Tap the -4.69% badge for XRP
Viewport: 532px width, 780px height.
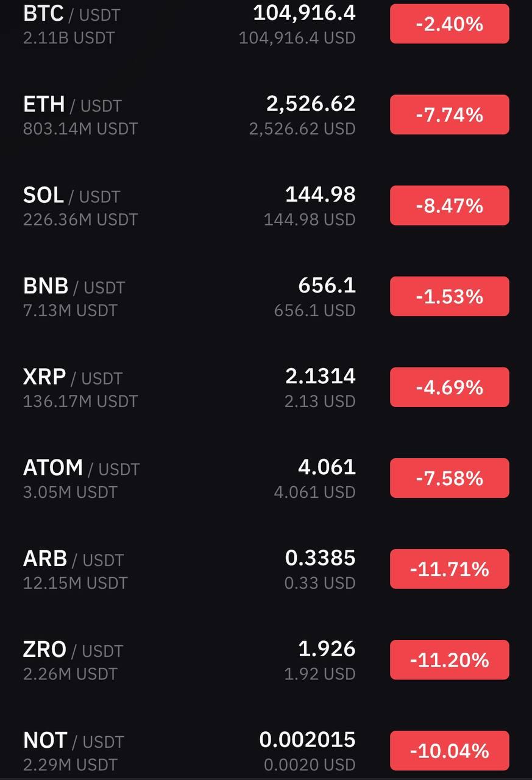click(449, 387)
